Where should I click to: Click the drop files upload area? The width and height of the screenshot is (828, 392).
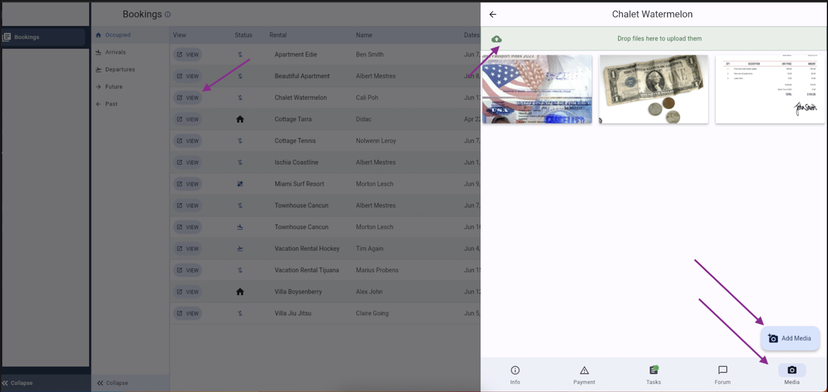point(654,39)
